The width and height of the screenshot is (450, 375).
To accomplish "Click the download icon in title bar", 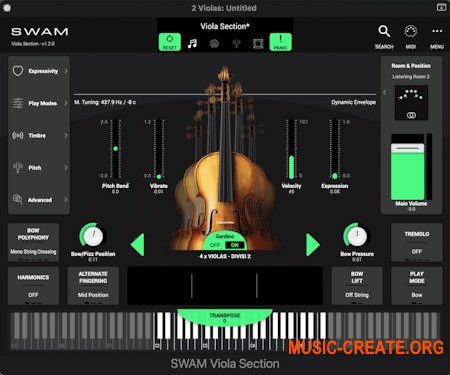I will coord(441,7).
